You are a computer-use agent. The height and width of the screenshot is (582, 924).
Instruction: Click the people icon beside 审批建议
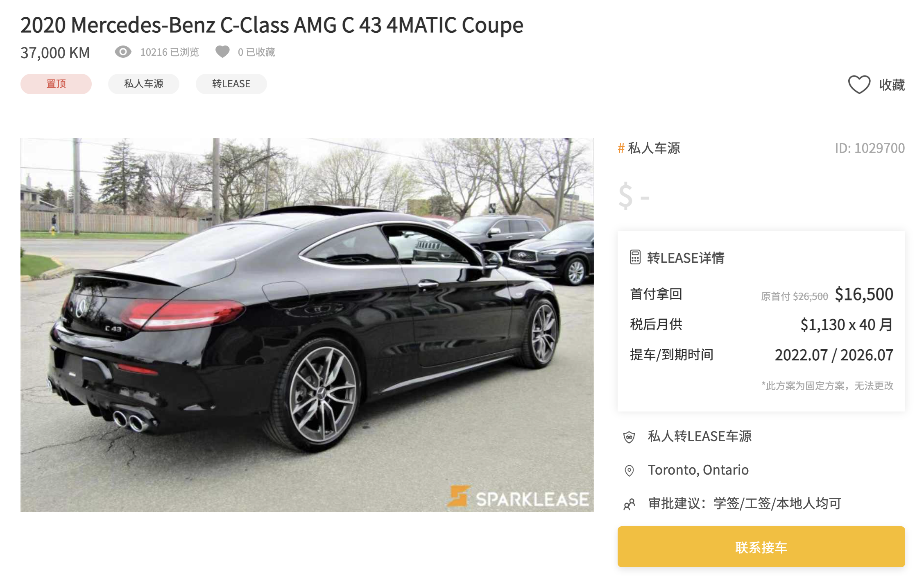click(x=629, y=504)
